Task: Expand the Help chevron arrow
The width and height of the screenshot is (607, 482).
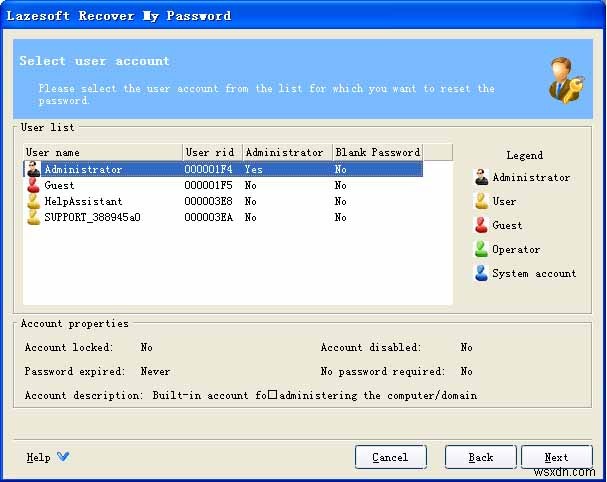Action: pos(63,456)
